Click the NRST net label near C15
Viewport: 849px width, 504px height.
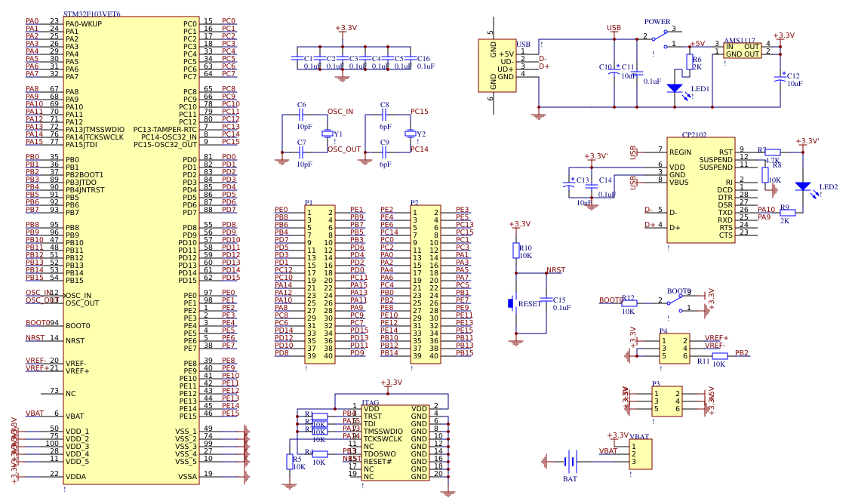tap(555, 270)
